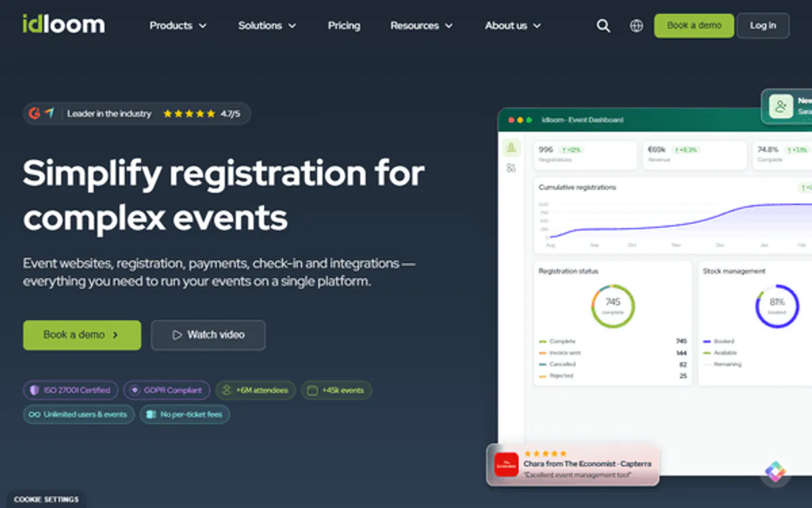Play the Watch video button
Screen dimensions: 812x508
click(208, 335)
